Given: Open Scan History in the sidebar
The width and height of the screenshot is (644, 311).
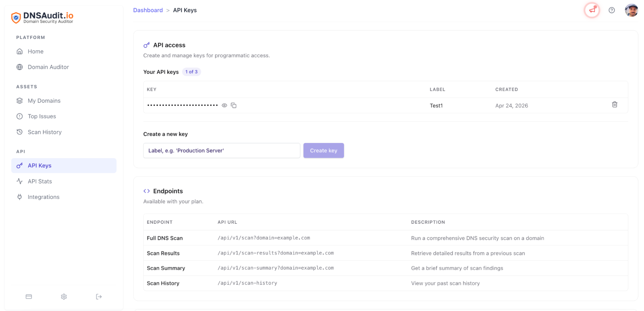Looking at the screenshot, I should tap(64, 132).
